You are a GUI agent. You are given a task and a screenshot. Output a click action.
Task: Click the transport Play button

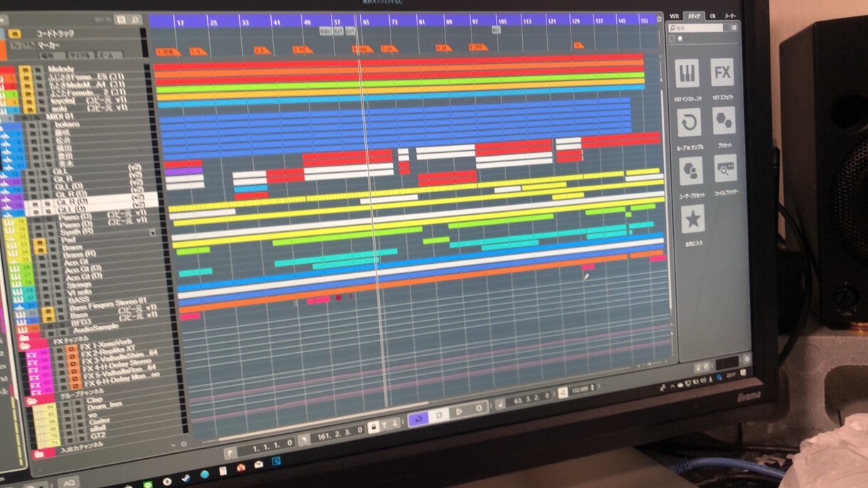pos(459,412)
